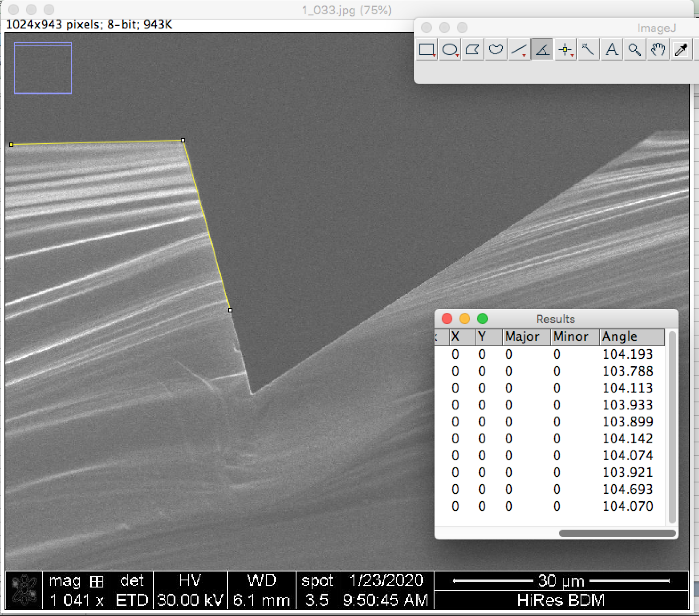The height and width of the screenshot is (616, 699).
Task: Click the angle selection's middle vertex handle
Action: 183,140
